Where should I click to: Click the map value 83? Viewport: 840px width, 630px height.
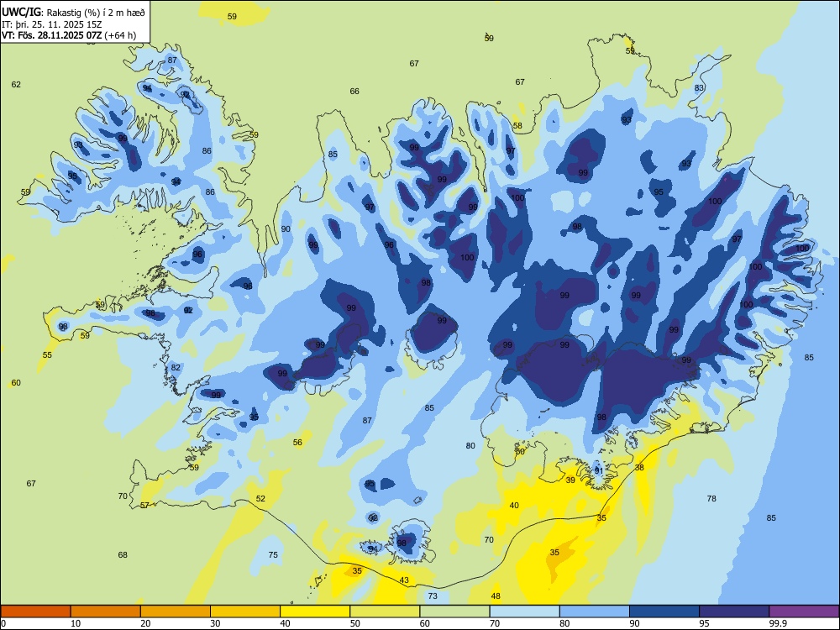coord(699,88)
